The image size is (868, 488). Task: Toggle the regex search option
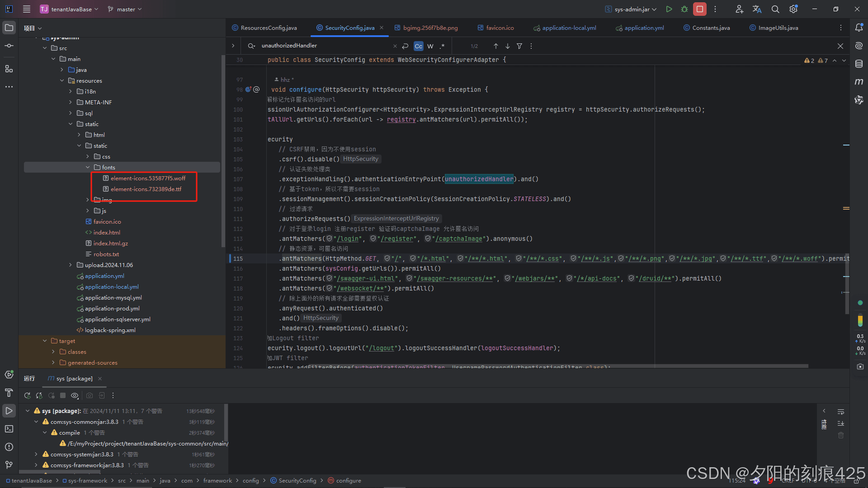442,46
